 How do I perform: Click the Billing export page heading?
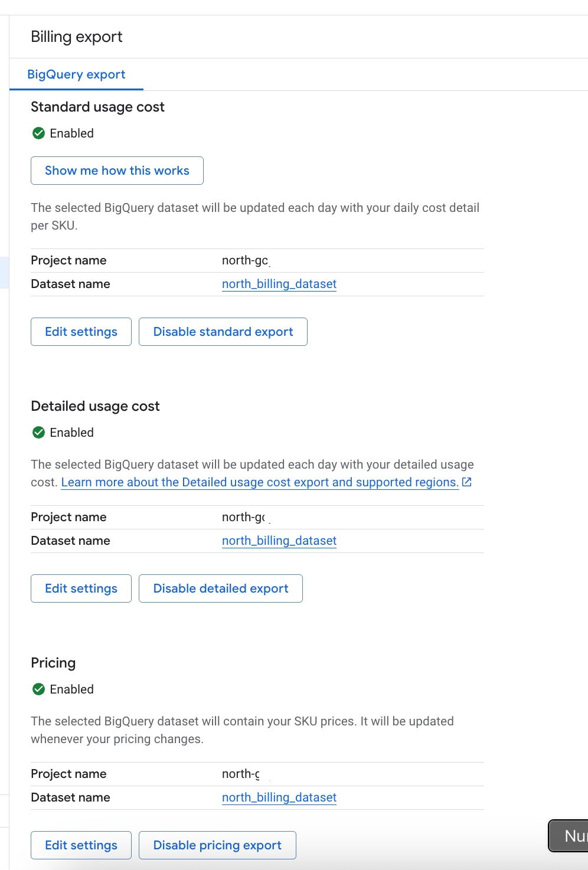tap(77, 37)
